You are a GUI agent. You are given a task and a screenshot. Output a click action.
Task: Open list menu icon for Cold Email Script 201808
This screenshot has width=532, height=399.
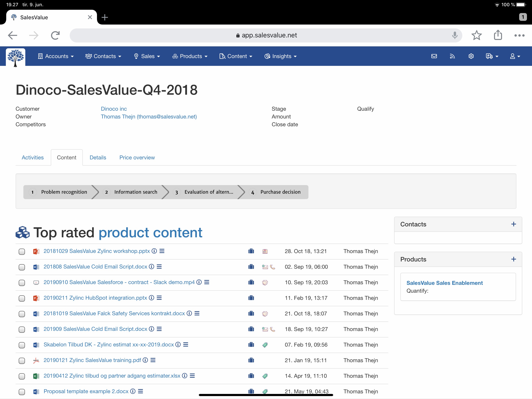pyautogui.click(x=159, y=267)
